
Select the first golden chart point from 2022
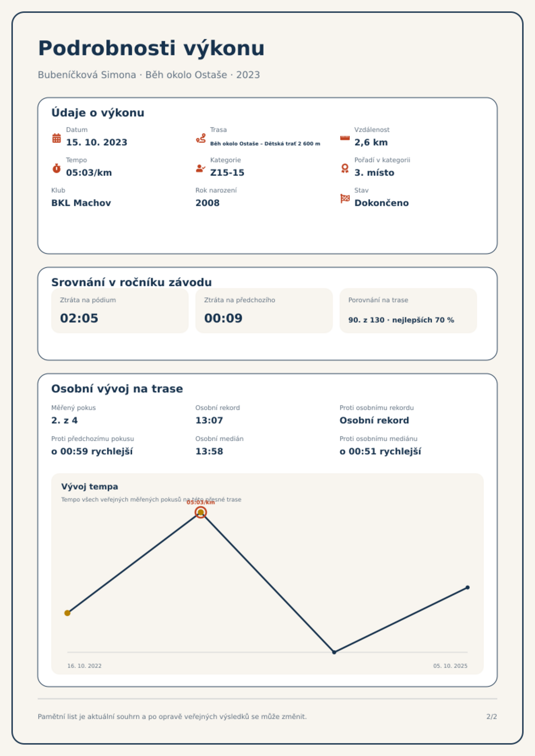[67, 613]
